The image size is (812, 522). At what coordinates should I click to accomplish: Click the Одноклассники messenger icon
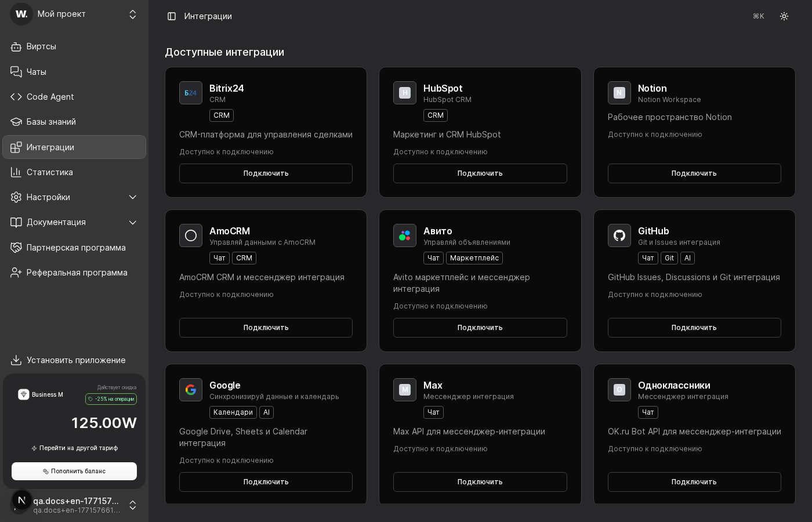coord(619,390)
